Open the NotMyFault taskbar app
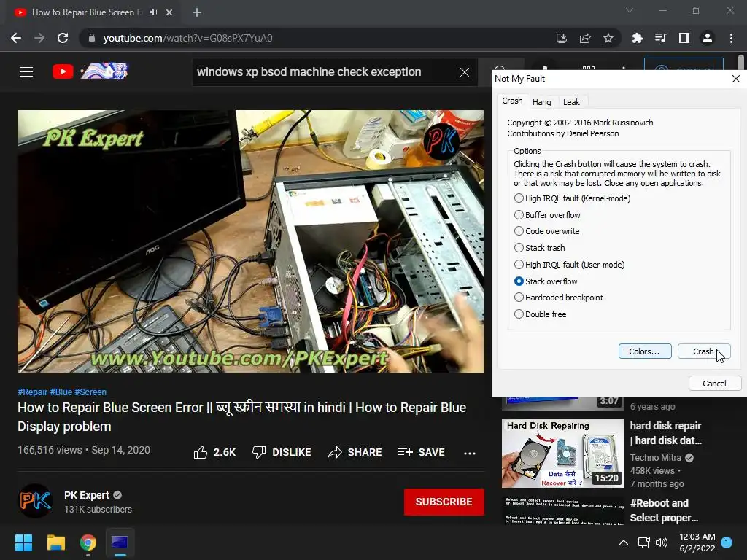747x560 pixels. (120, 542)
